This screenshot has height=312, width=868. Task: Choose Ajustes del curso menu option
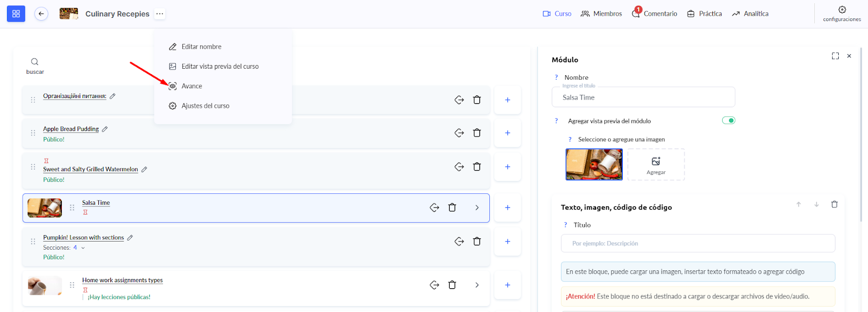[205, 106]
